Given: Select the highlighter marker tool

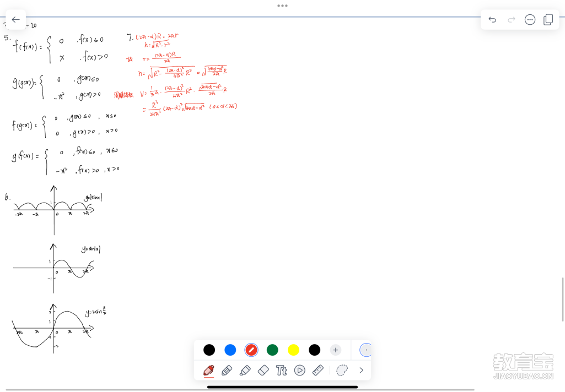Looking at the screenshot, I should click(x=245, y=371).
